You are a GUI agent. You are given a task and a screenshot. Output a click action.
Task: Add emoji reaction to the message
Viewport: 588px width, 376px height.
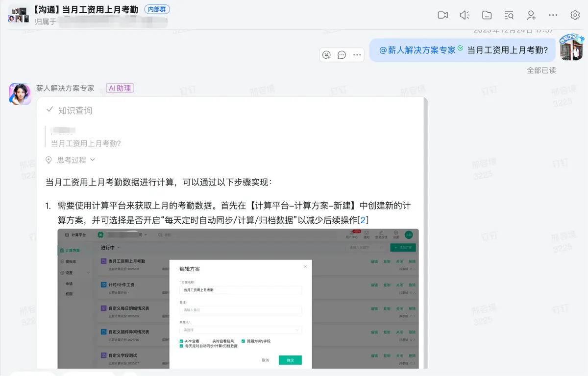tap(327, 55)
